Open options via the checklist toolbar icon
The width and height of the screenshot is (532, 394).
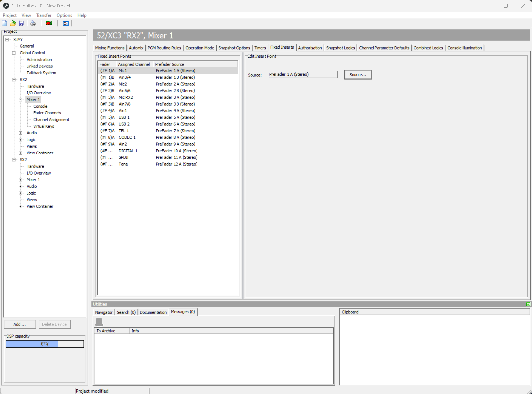click(x=65, y=23)
